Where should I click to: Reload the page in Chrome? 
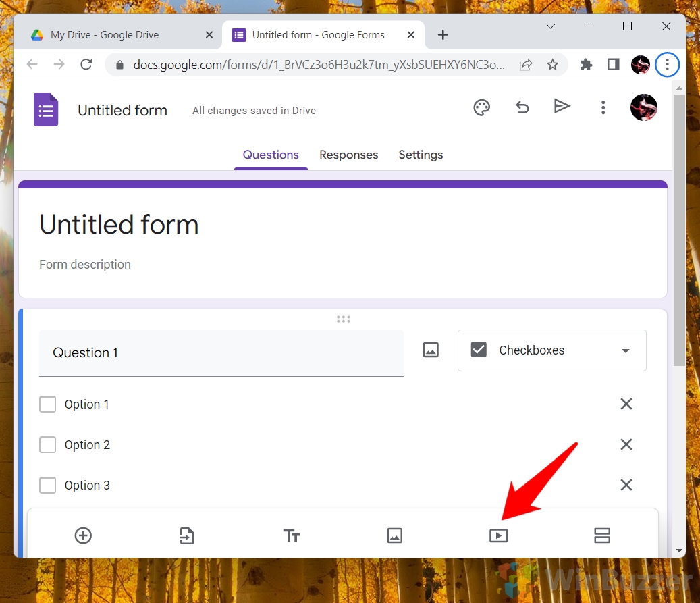point(86,65)
